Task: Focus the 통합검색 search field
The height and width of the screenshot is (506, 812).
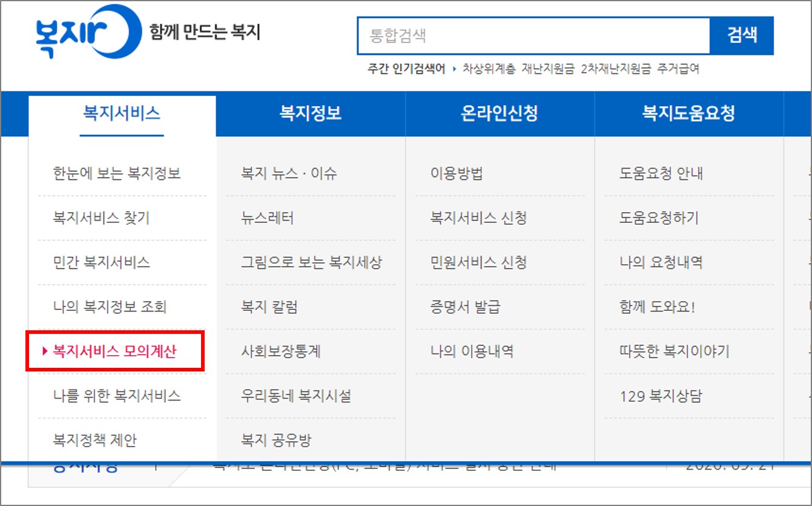Action: click(533, 35)
